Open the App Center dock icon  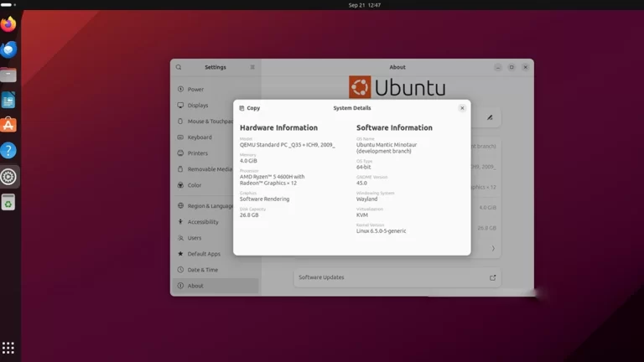[x=8, y=125]
